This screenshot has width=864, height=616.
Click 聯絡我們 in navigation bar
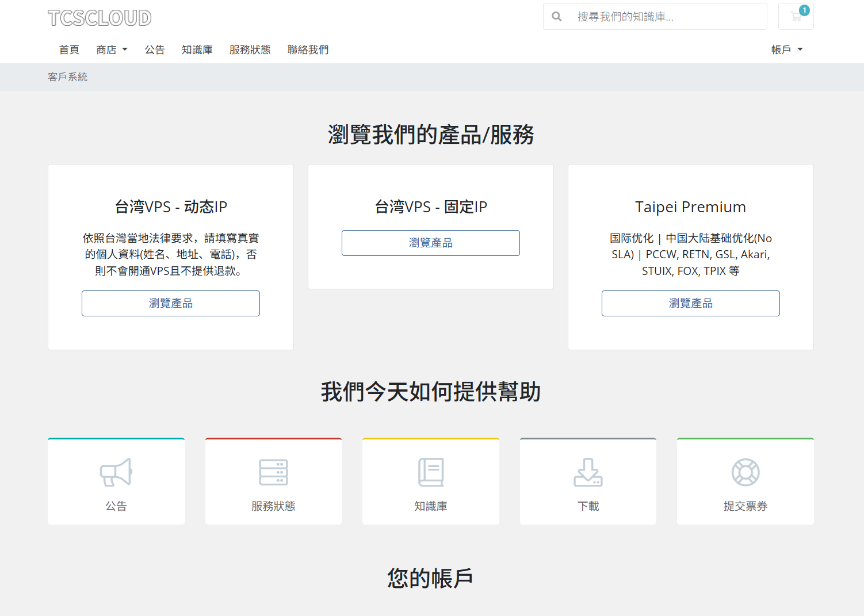click(x=308, y=50)
